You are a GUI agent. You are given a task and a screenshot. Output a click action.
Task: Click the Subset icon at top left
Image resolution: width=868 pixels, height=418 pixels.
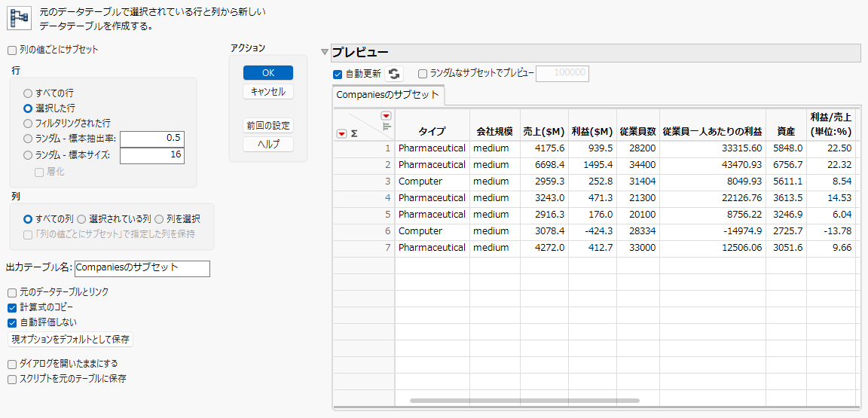tap(18, 18)
